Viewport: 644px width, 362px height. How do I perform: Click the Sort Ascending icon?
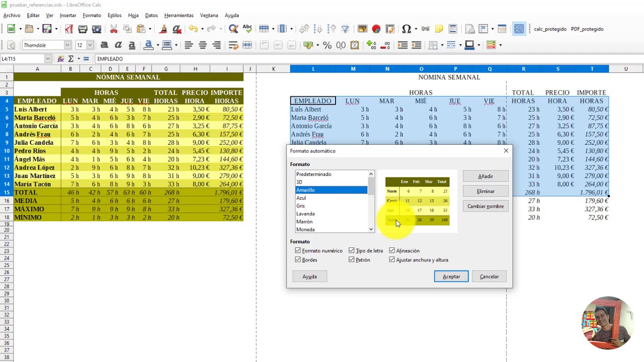(318, 29)
